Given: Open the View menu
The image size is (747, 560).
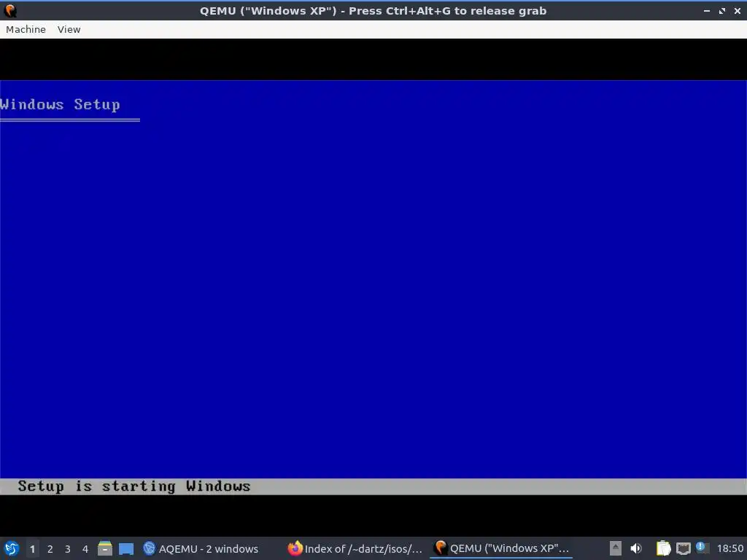Looking at the screenshot, I should [x=69, y=29].
